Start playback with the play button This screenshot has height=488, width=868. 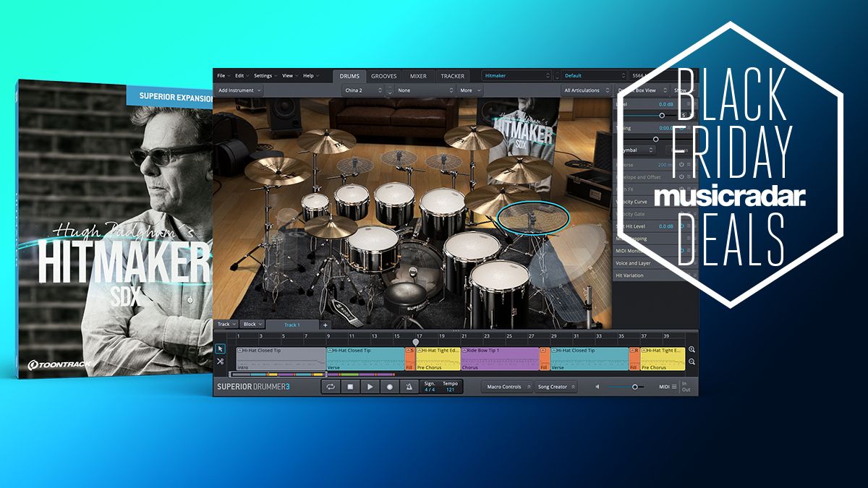pyautogui.click(x=370, y=387)
